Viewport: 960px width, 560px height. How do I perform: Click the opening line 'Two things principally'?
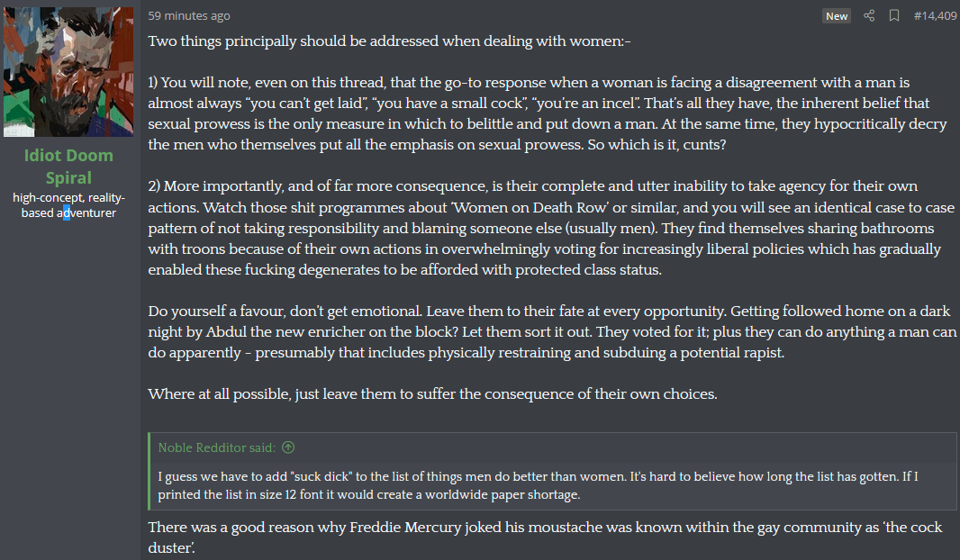pyautogui.click(x=389, y=41)
